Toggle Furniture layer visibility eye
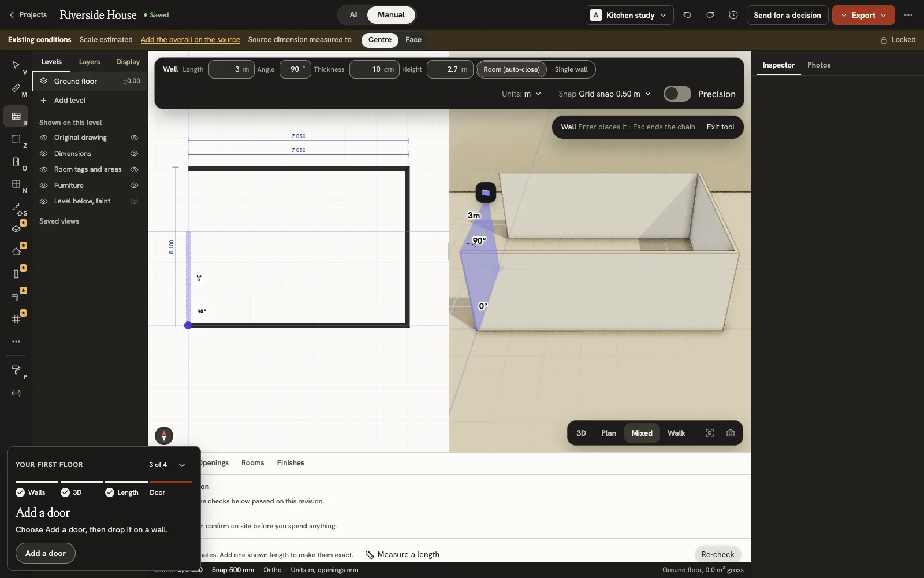 pyautogui.click(x=134, y=186)
